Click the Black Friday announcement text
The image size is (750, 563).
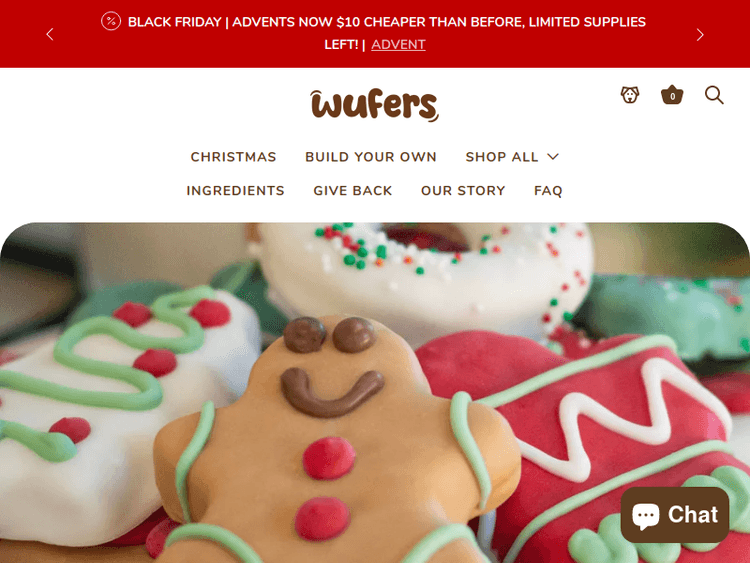click(386, 33)
